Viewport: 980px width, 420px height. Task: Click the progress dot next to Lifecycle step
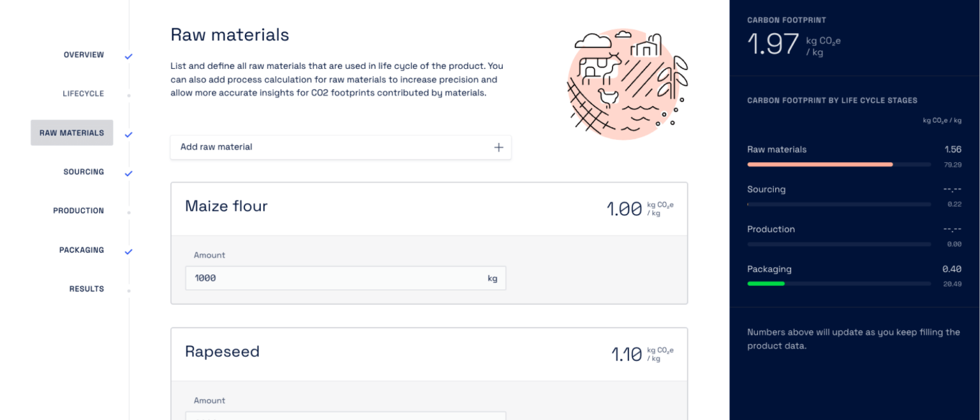130,94
